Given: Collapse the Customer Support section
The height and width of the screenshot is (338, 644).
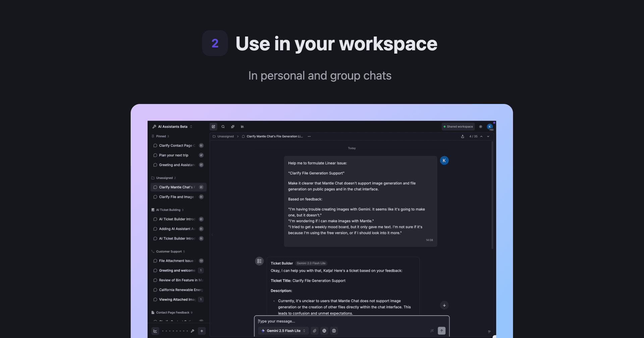Looking at the screenshot, I should coord(168,251).
